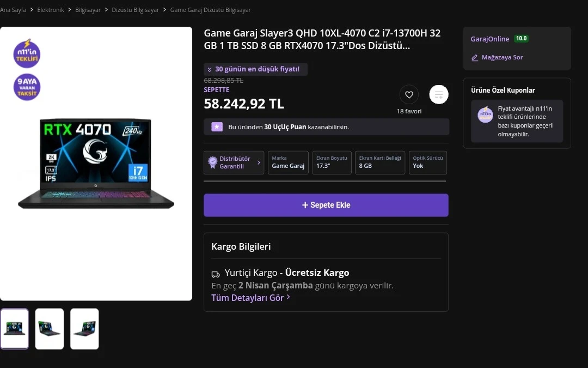Click the n11'in teklifi icon in coupons panel

coord(485,114)
